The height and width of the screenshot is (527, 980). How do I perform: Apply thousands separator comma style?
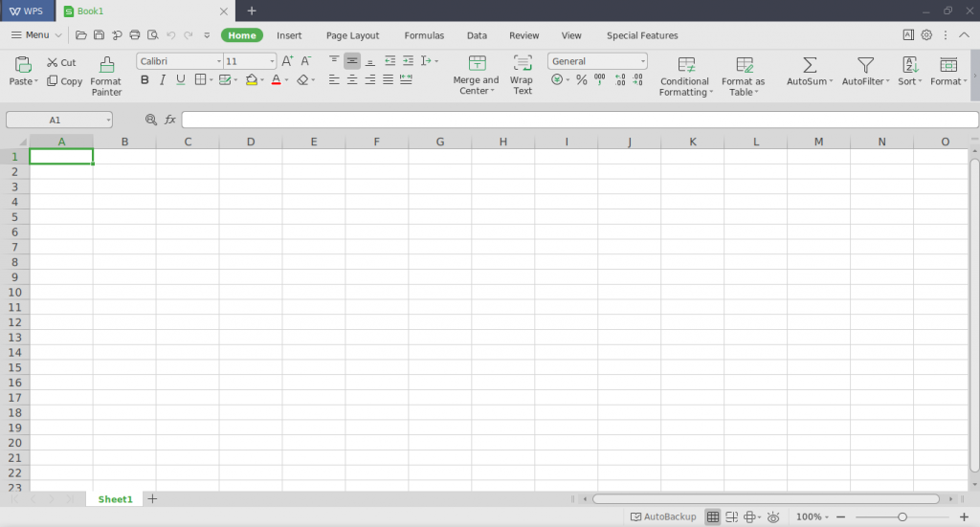click(599, 79)
